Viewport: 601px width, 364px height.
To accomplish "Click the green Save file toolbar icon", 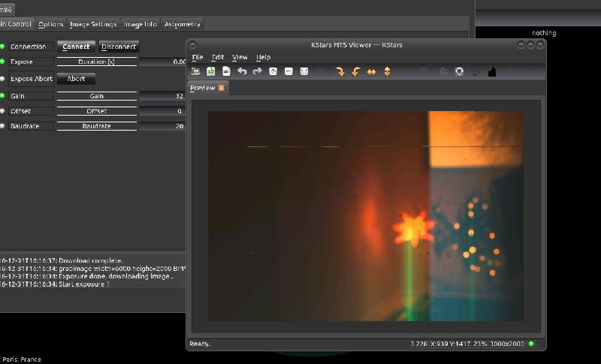I will coord(211,71).
